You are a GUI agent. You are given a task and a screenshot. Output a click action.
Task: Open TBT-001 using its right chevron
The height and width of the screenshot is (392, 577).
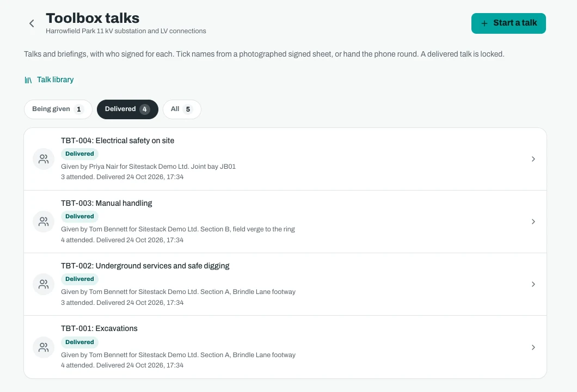tap(533, 347)
